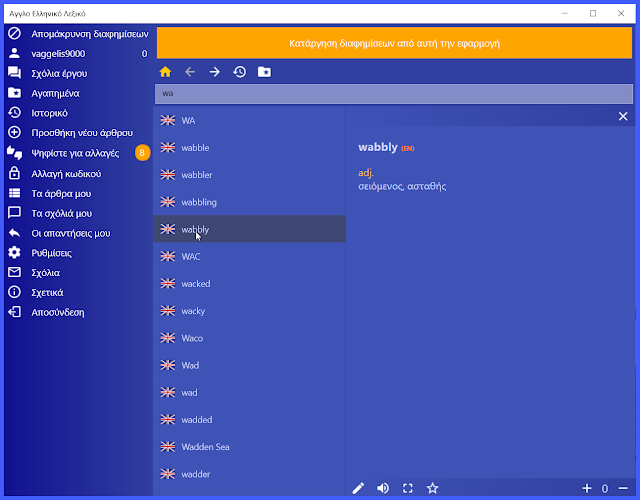Click the orange Κατάργηση διαφημίσεων banner

394,43
